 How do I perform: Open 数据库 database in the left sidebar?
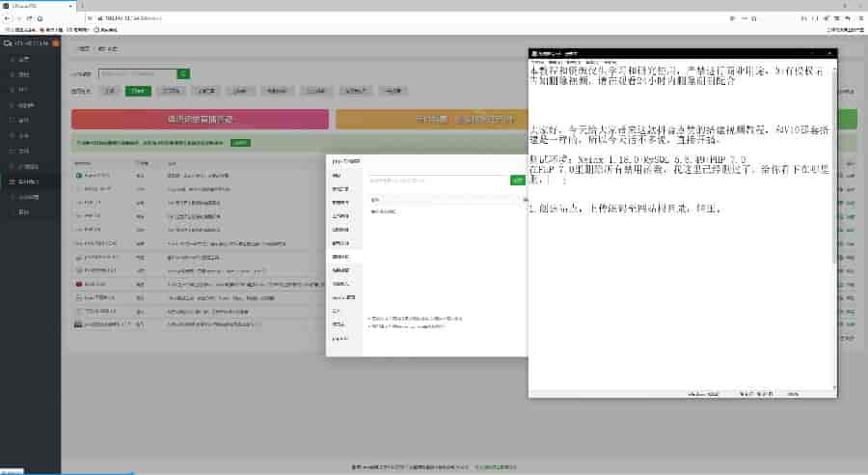point(25,105)
